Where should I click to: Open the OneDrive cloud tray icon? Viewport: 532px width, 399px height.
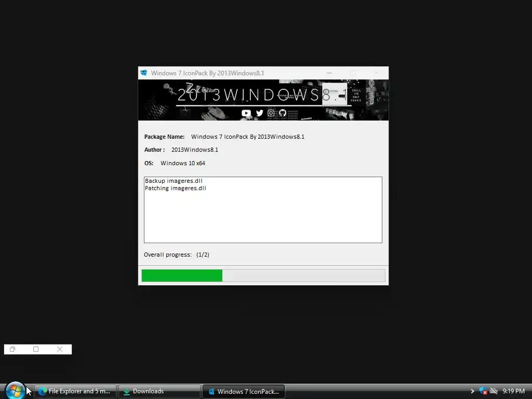(x=494, y=391)
